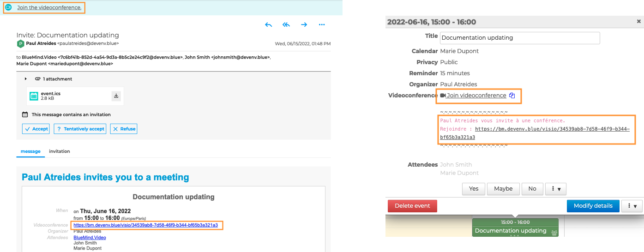Click the Title input field
Image resolution: width=644 pixels, height=252 pixels.
pyautogui.click(x=520, y=38)
